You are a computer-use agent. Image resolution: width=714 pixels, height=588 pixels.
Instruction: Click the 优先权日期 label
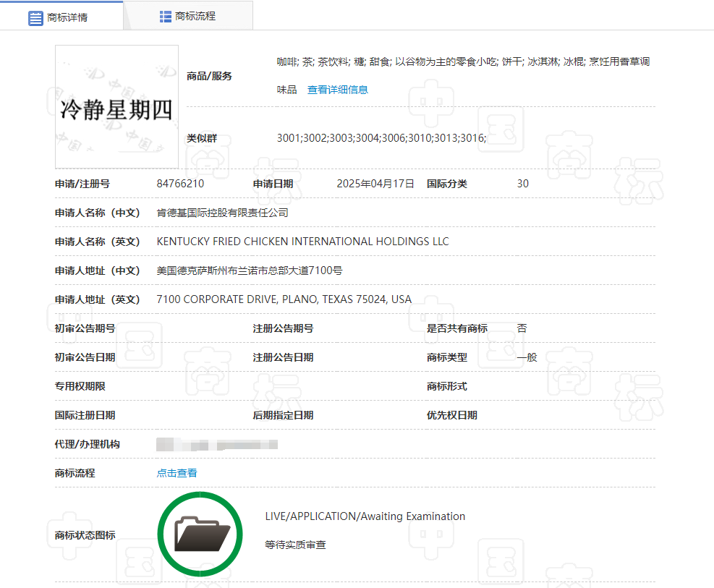451,415
